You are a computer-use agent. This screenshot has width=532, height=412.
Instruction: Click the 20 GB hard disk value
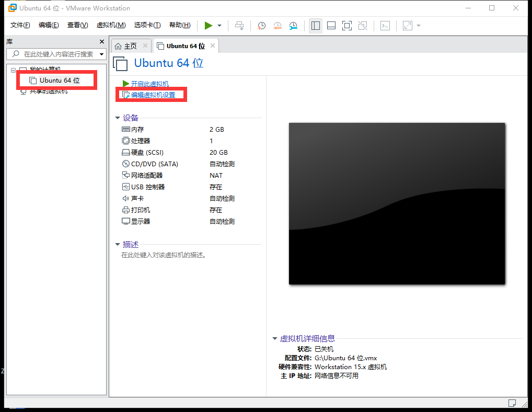[x=218, y=152]
